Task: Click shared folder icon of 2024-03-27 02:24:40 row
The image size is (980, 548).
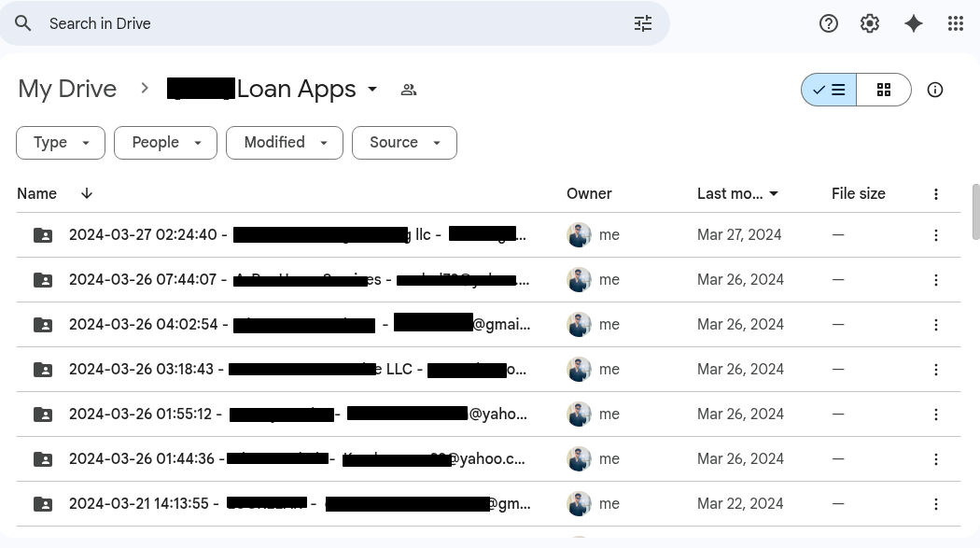Action: coord(43,235)
